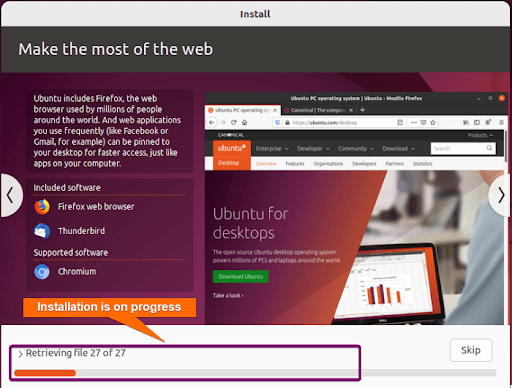The image size is (512, 388).
Task: Click the magnifier icon in the Search box
Action: click(x=489, y=148)
